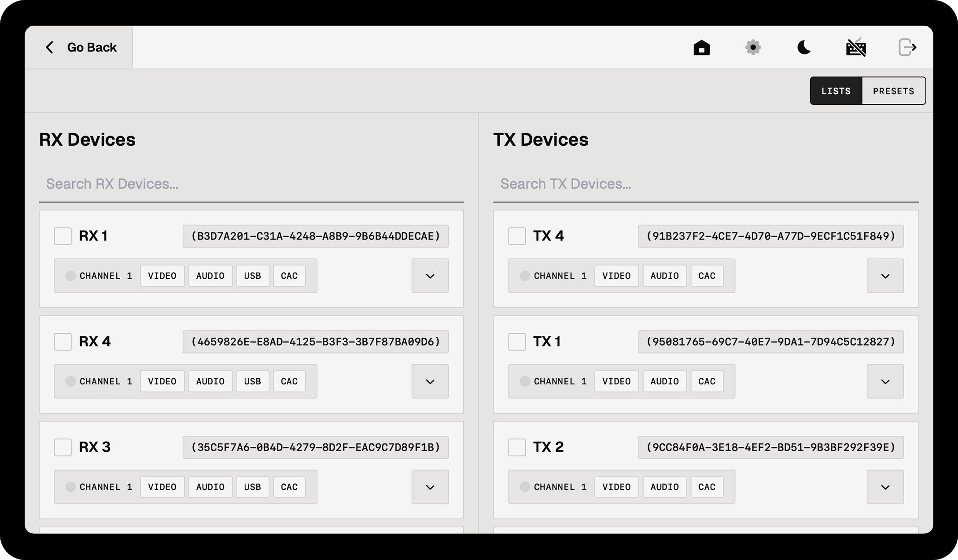Image resolution: width=958 pixels, height=560 pixels.
Task: Click CAC tag on TX 1
Action: 707,381
